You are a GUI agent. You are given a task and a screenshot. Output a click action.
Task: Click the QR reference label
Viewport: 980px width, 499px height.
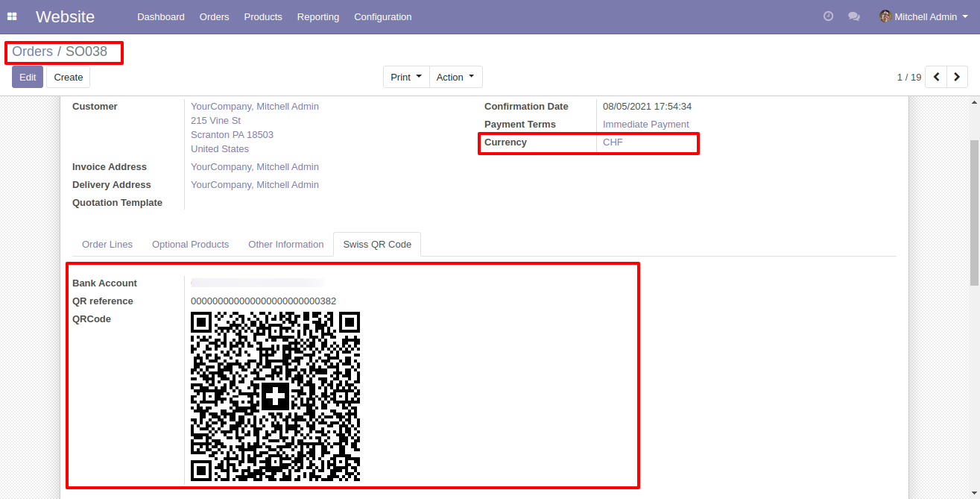tap(103, 301)
